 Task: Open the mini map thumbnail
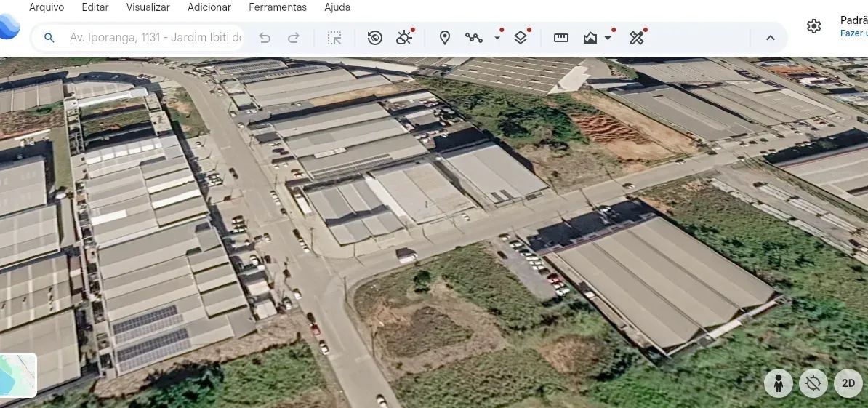click(17, 375)
